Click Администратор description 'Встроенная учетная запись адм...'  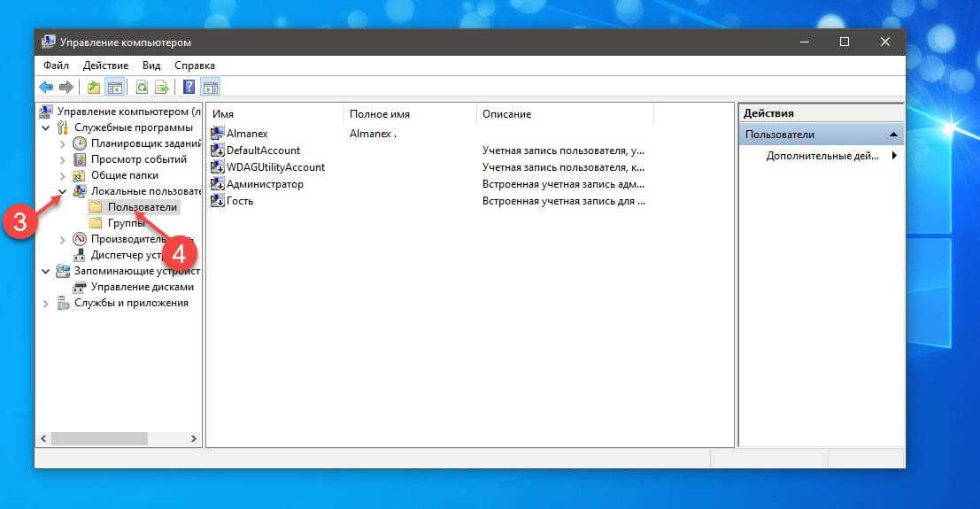[x=563, y=184]
